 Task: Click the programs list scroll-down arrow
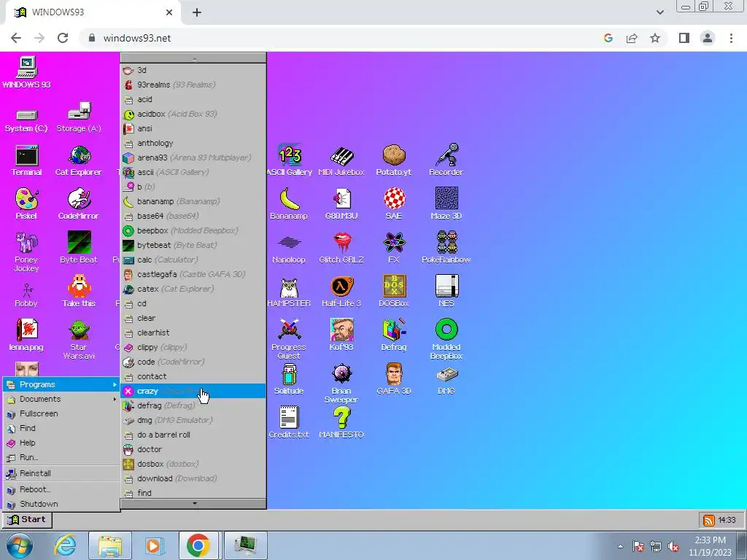pos(193,504)
